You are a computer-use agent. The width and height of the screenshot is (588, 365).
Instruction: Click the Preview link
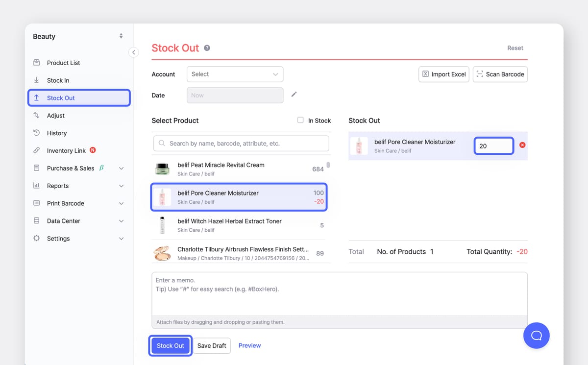[x=249, y=345]
